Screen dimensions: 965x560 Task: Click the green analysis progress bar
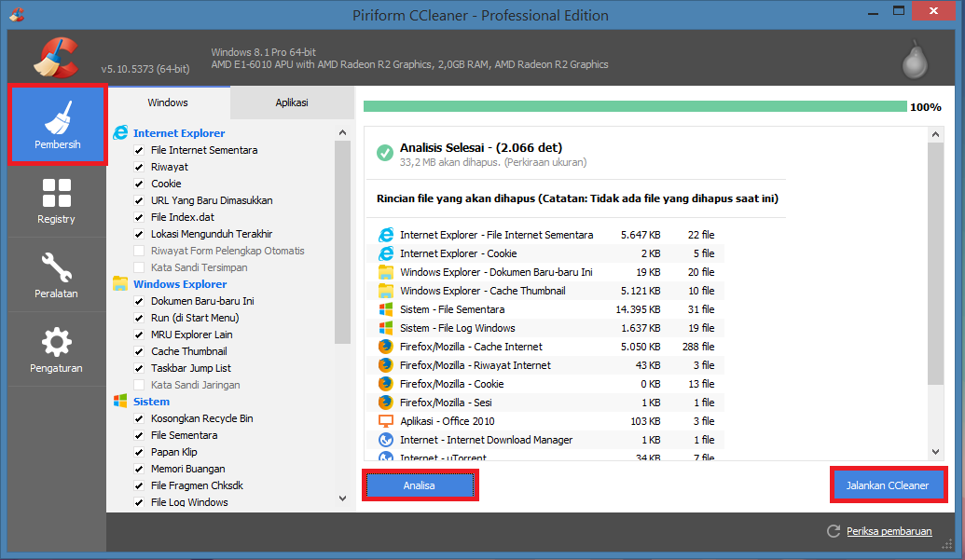point(635,106)
